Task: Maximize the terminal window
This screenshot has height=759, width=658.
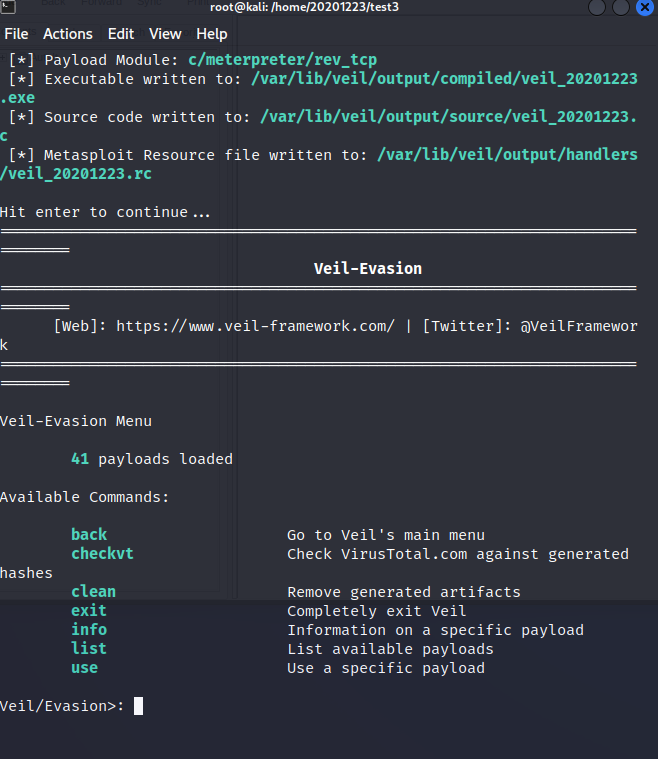Action: [621, 7]
